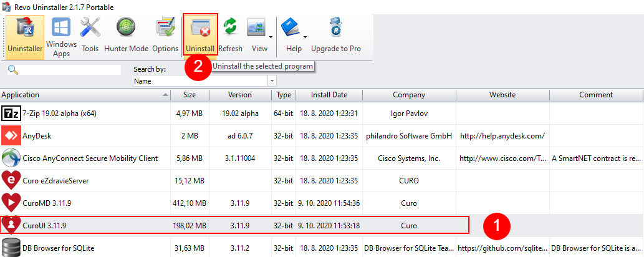The width and height of the screenshot is (644, 257).
Task: Click the 15,12 MB size cell
Action: [x=190, y=180]
